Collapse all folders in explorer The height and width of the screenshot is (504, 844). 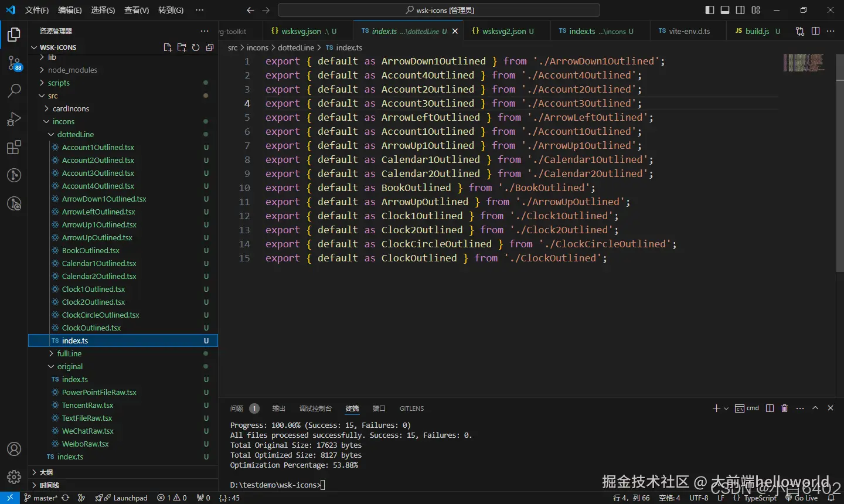[x=210, y=47]
